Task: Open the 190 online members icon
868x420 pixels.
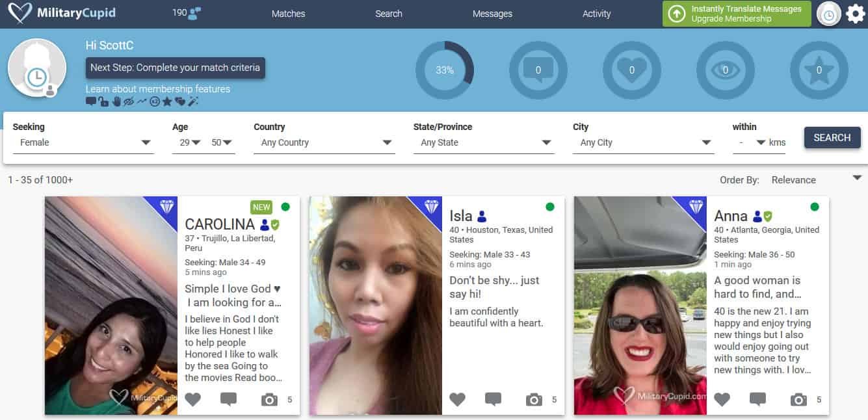Action: [194, 14]
